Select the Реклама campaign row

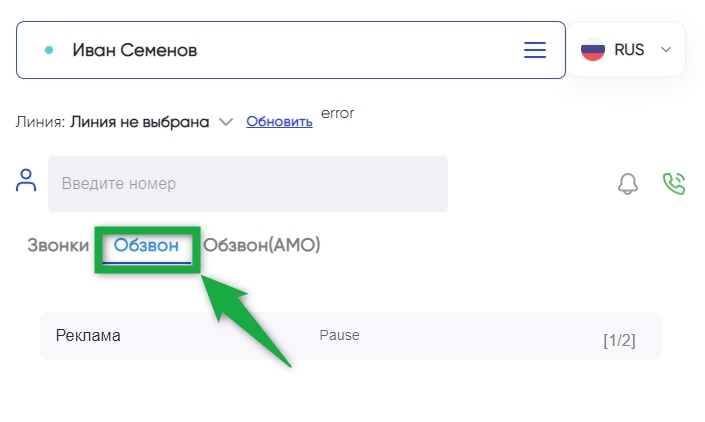coord(351,336)
